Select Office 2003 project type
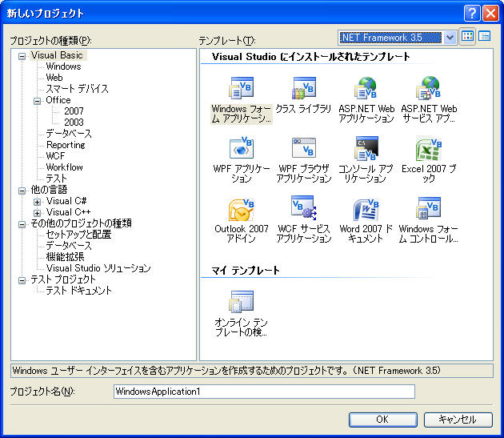This screenshot has height=438, width=504. (74, 123)
